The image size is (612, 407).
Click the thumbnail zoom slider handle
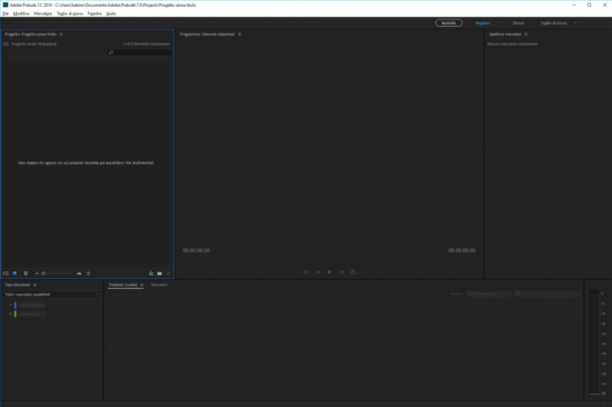(43, 274)
